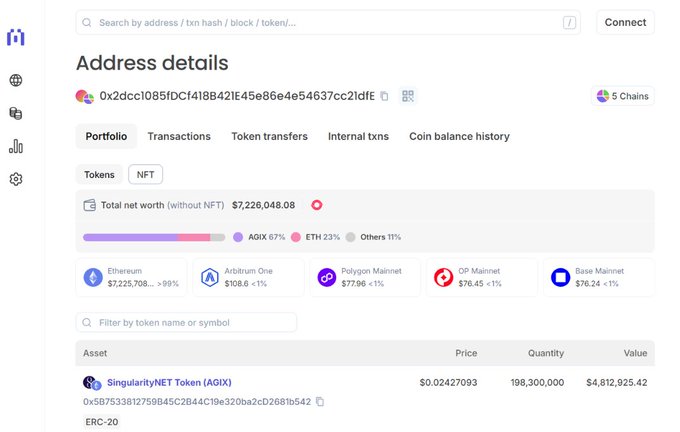Click the wallet address hash text

pos(237,96)
